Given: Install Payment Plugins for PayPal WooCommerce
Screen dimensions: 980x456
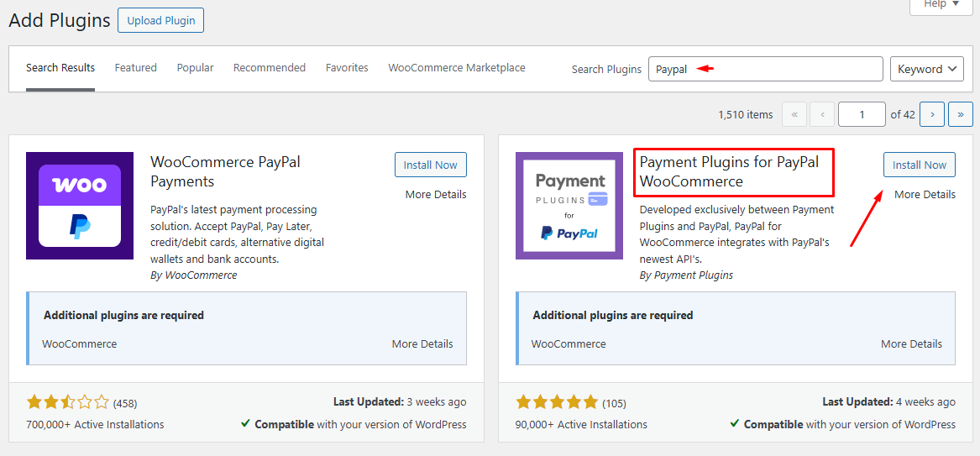Looking at the screenshot, I should click(920, 165).
